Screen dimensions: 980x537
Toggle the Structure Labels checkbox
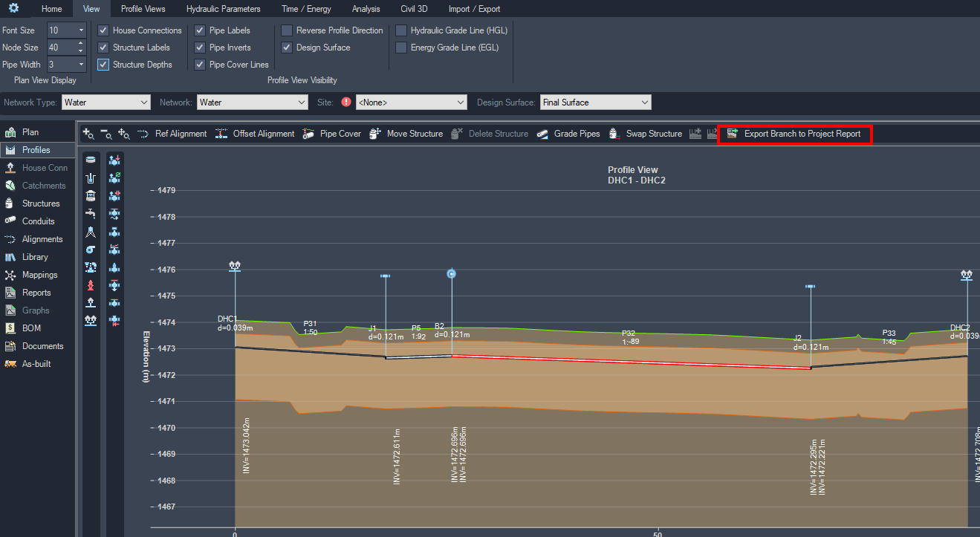(x=103, y=48)
